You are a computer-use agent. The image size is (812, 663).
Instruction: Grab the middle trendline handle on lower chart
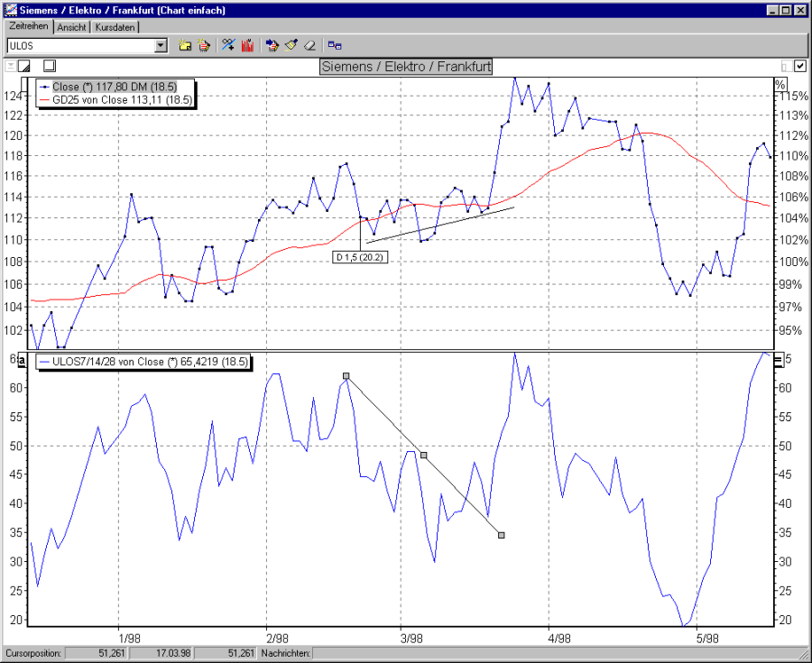click(x=423, y=454)
